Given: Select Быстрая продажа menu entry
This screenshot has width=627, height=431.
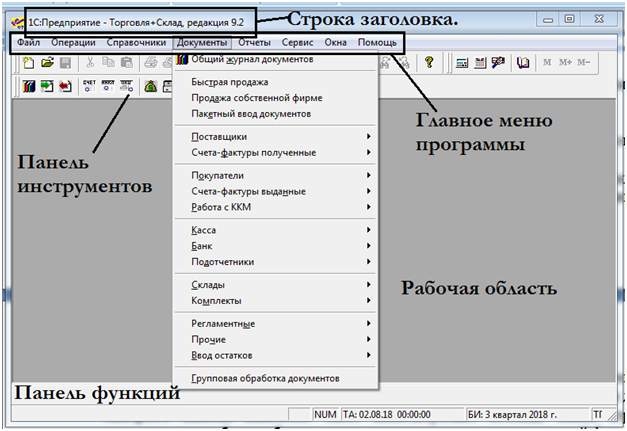Looking at the screenshot, I should click(x=276, y=82).
